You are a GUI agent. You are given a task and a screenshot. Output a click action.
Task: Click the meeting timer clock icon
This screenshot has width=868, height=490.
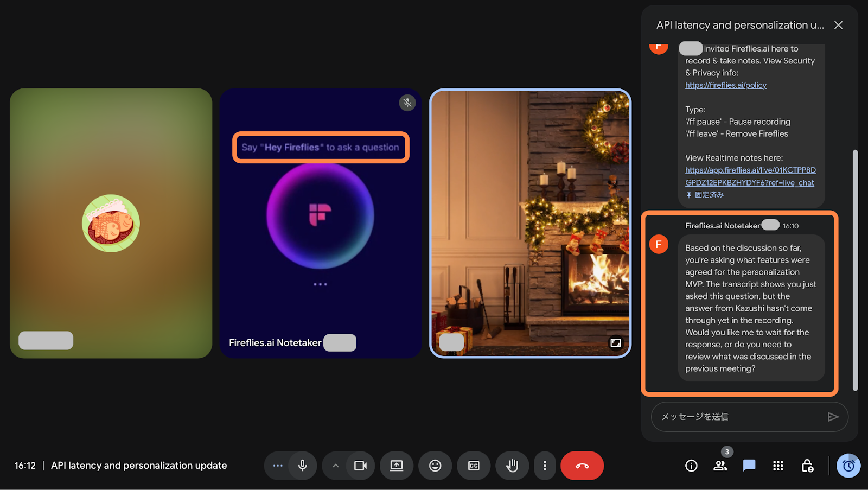pos(848,466)
